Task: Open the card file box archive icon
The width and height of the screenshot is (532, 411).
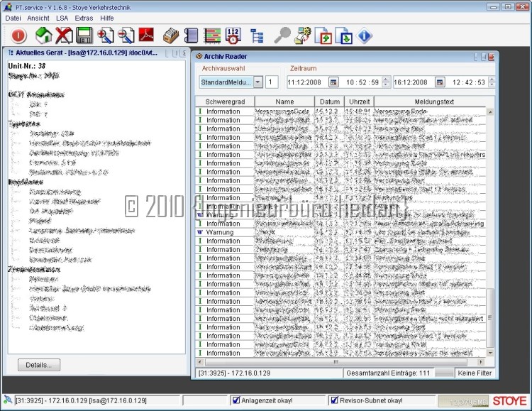Action: (x=171, y=35)
